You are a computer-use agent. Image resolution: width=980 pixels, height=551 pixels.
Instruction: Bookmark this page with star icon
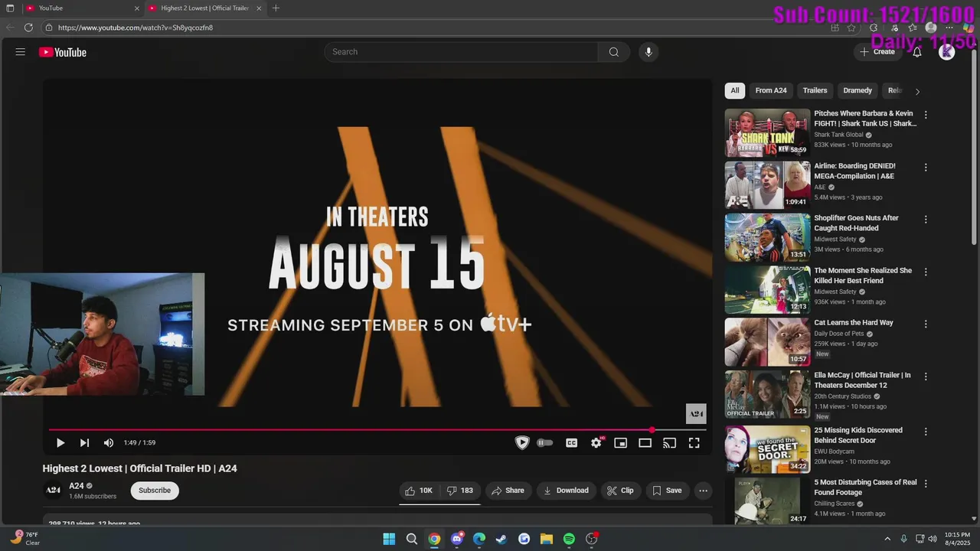pos(851,28)
